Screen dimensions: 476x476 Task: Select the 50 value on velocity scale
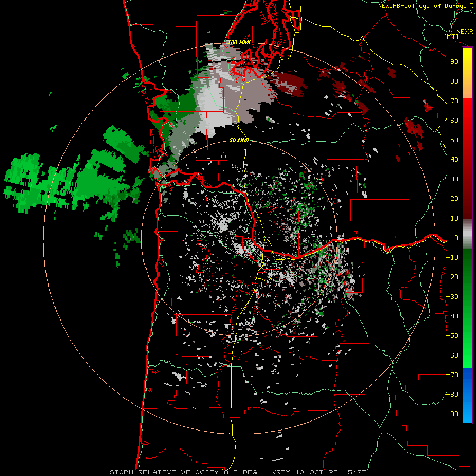click(454, 140)
